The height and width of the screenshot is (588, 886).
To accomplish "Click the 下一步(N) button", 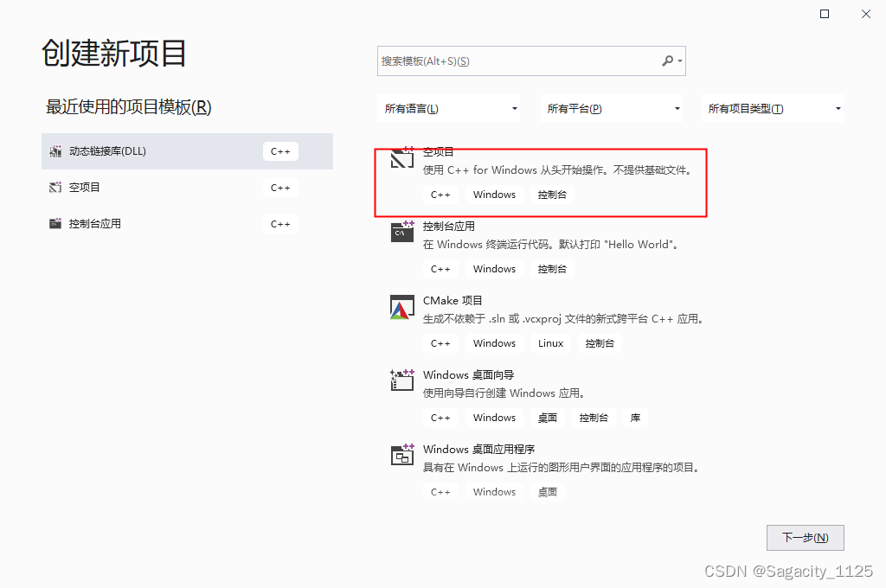I will 805,537.
